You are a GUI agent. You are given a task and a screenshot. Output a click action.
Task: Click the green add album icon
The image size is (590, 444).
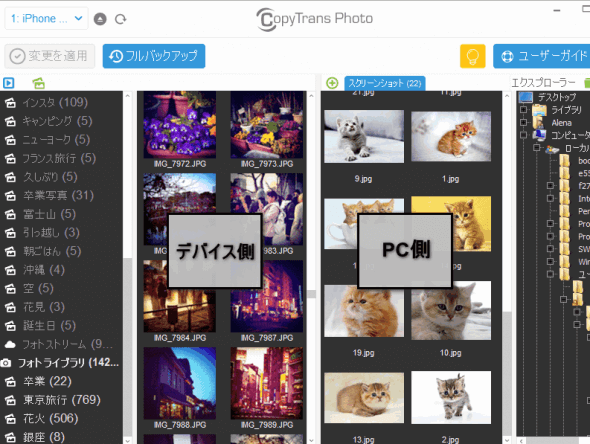[x=38, y=83]
